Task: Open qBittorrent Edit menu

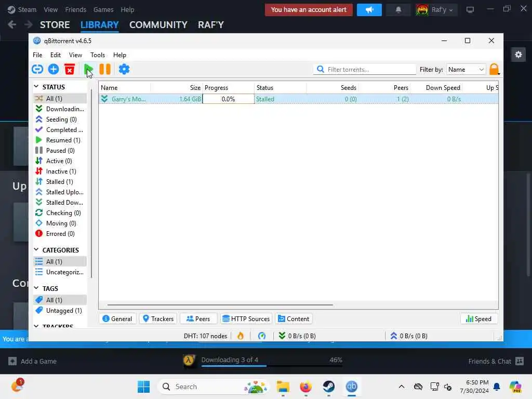Action: pyautogui.click(x=55, y=55)
